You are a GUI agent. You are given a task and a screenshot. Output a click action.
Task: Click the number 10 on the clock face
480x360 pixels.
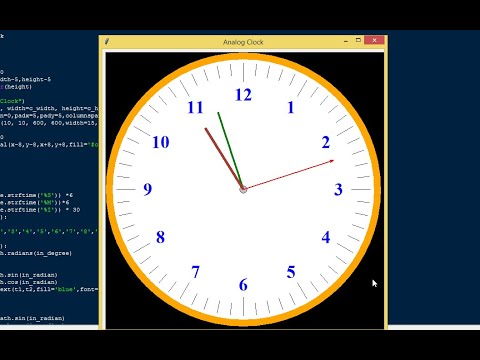click(x=161, y=142)
